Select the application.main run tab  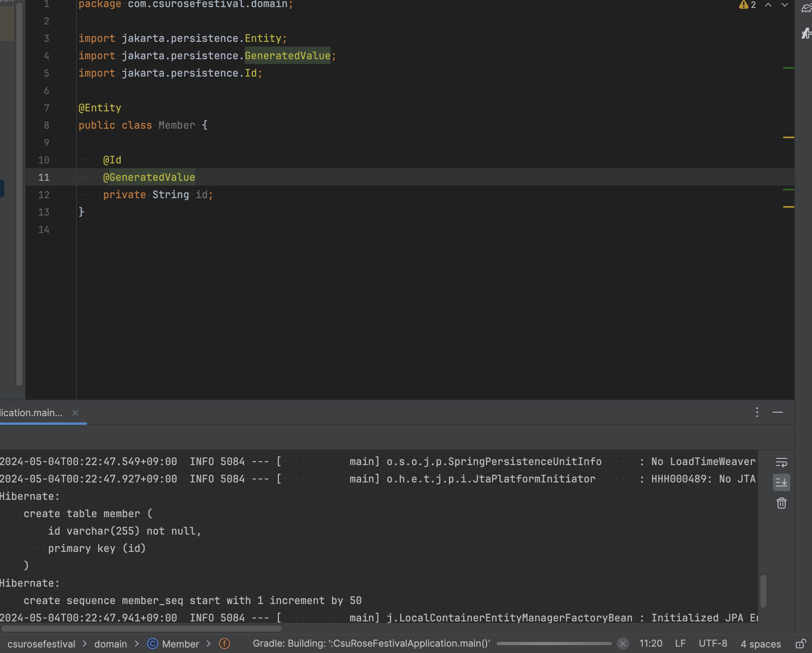[x=31, y=413]
